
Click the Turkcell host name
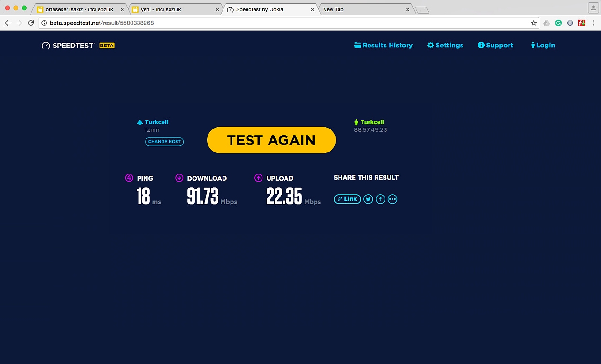(x=156, y=122)
